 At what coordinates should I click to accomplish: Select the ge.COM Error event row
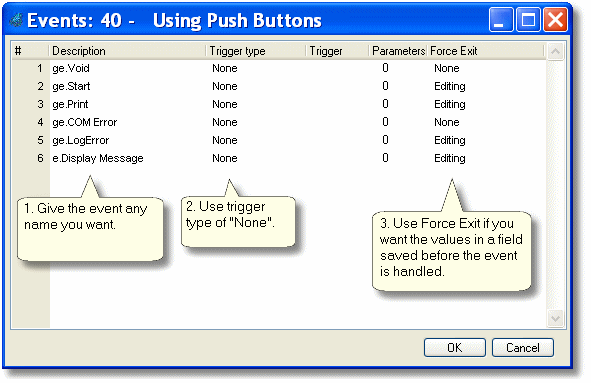[279, 122]
